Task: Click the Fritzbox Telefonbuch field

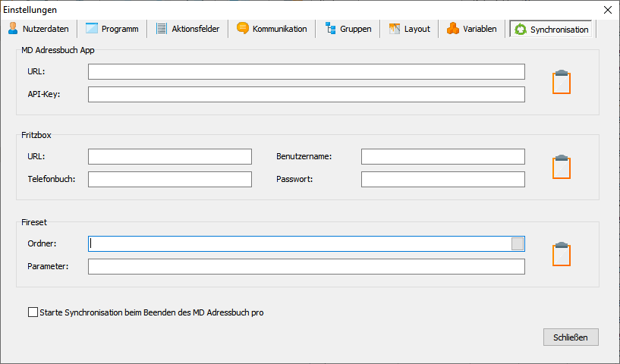Action: pos(169,179)
